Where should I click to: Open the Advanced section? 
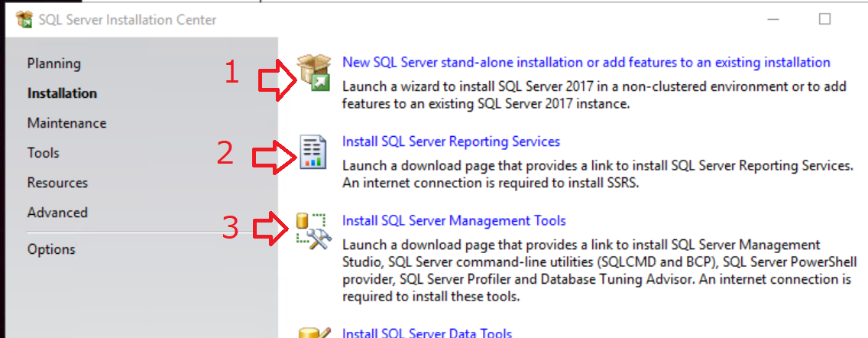[57, 213]
